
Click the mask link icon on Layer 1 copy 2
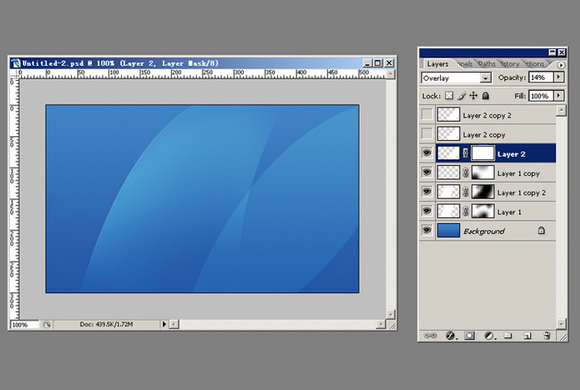click(x=466, y=192)
